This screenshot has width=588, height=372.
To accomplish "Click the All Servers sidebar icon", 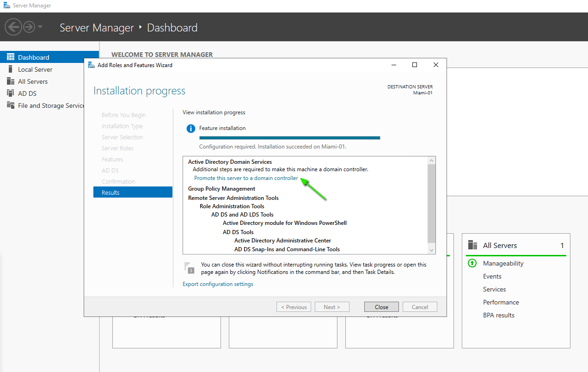I will click(x=11, y=81).
